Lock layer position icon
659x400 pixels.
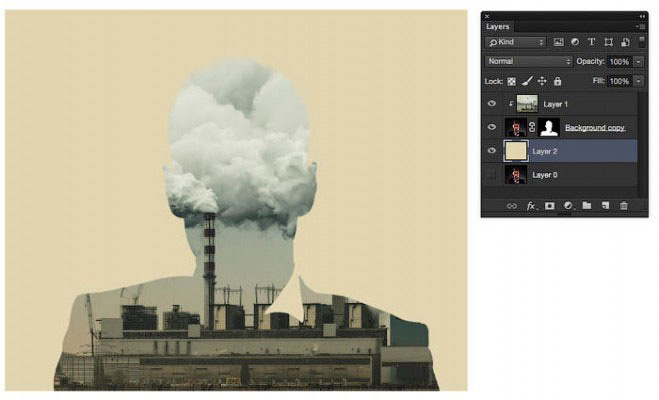point(542,81)
